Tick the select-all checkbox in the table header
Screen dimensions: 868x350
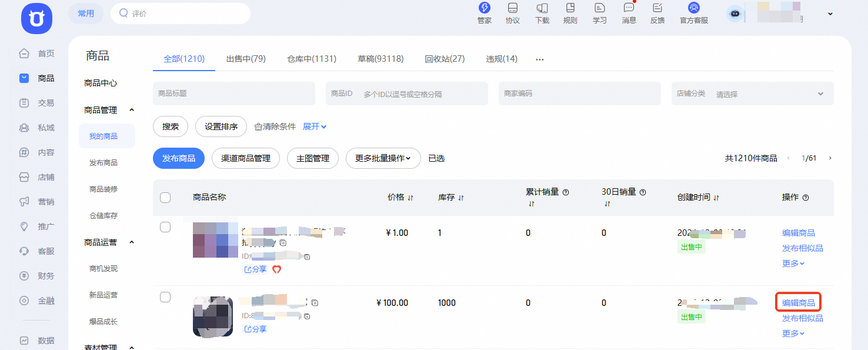(165, 198)
